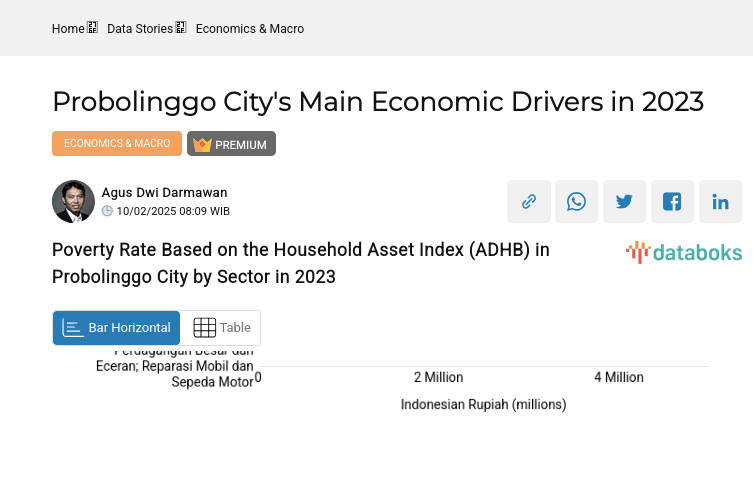The image size is (753, 498).
Task: Click the Indonesian Rupiah (millions) axis title
Action: pyautogui.click(x=484, y=404)
